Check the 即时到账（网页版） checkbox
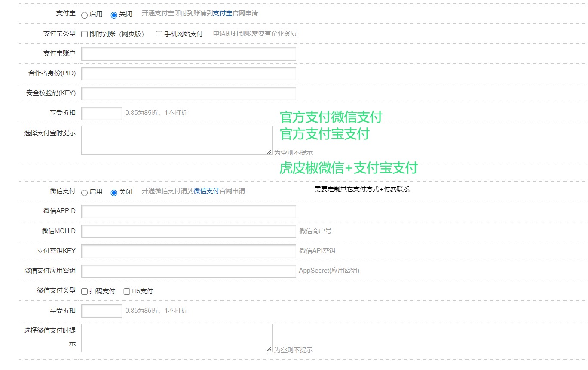 click(85, 34)
